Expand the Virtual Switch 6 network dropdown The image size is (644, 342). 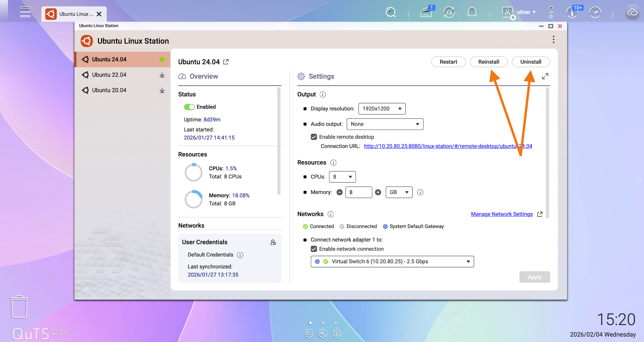392,261
